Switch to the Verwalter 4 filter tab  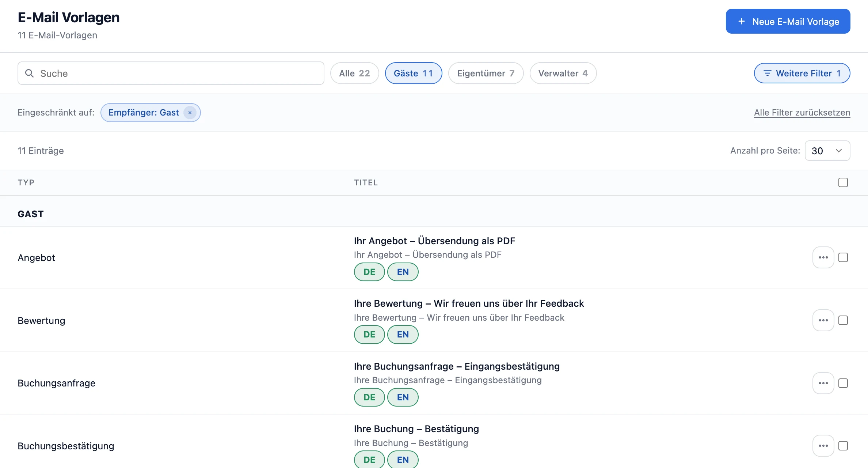pos(563,73)
